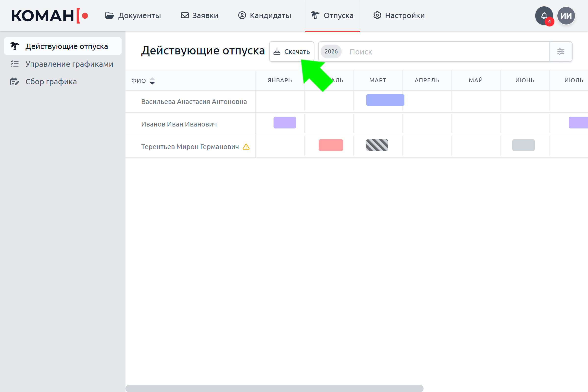
Task: Select Действующие отпуска in the sidebar
Action: 66,46
